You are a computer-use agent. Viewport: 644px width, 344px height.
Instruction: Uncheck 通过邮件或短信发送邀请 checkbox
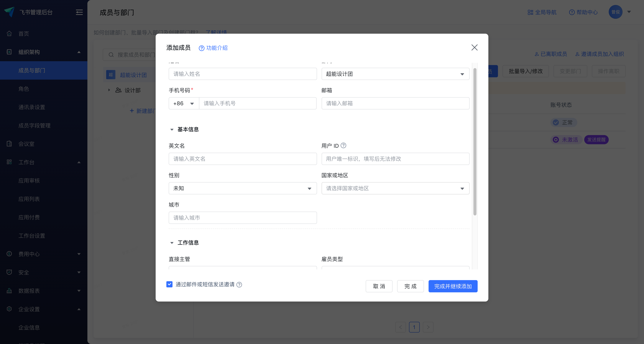[x=169, y=284]
